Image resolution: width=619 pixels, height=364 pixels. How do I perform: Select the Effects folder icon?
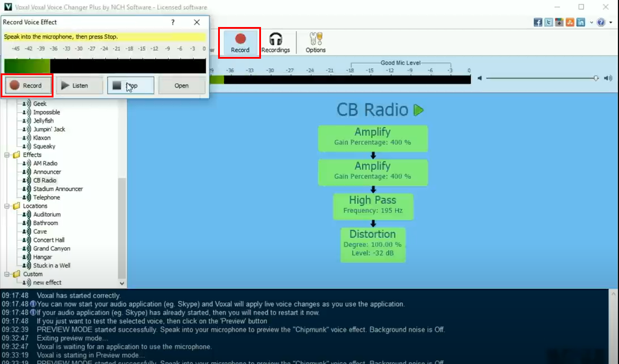[16, 154]
